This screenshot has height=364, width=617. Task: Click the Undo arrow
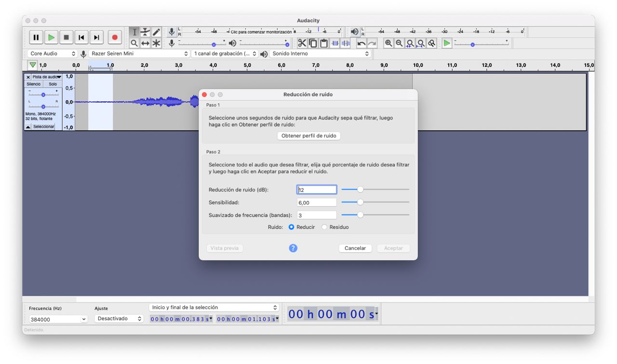(361, 43)
